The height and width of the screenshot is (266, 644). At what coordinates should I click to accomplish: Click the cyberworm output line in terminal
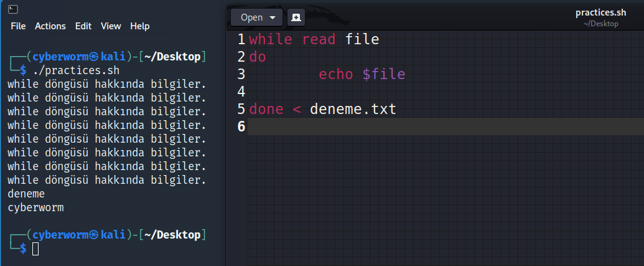click(35, 207)
